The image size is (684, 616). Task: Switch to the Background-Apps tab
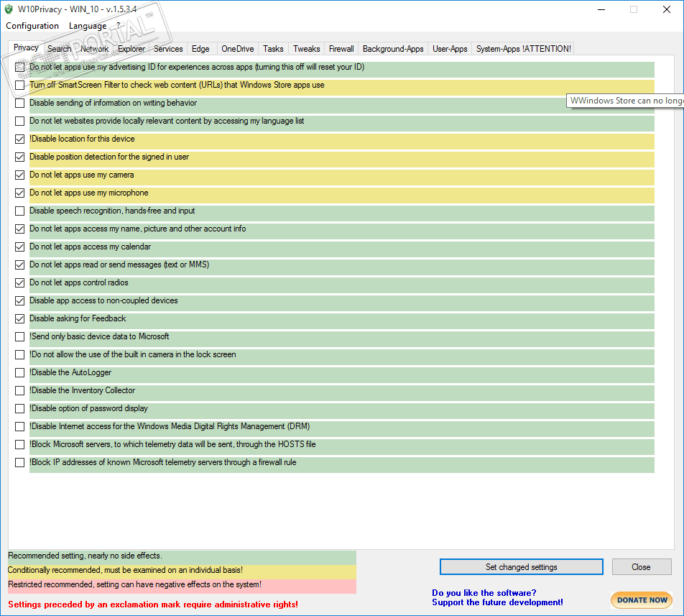393,49
